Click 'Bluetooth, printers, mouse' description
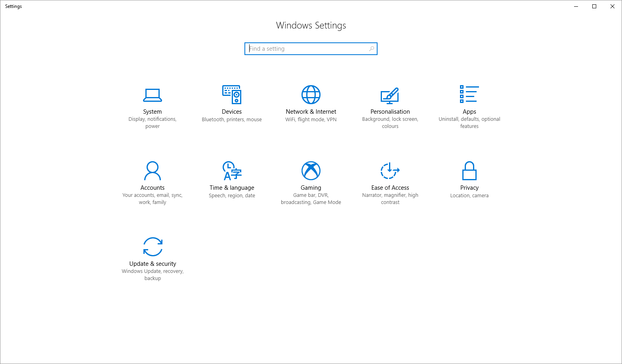 pyautogui.click(x=232, y=119)
